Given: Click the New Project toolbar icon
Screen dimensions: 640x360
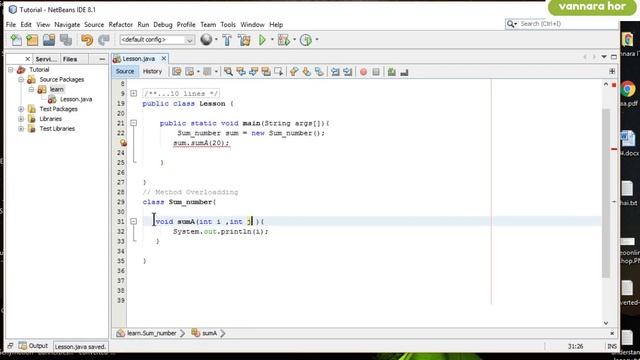Looking at the screenshot, I should click(32, 40).
